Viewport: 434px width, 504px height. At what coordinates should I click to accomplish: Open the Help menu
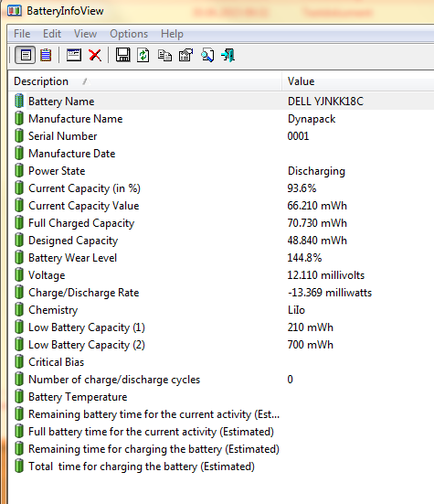tap(172, 34)
